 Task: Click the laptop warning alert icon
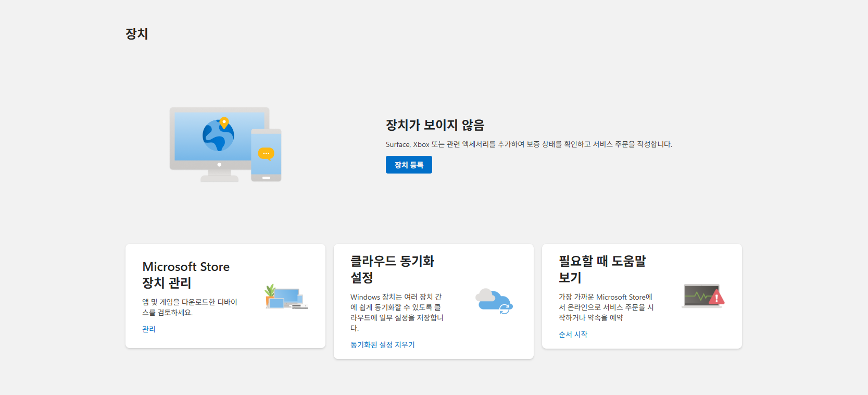(703, 296)
